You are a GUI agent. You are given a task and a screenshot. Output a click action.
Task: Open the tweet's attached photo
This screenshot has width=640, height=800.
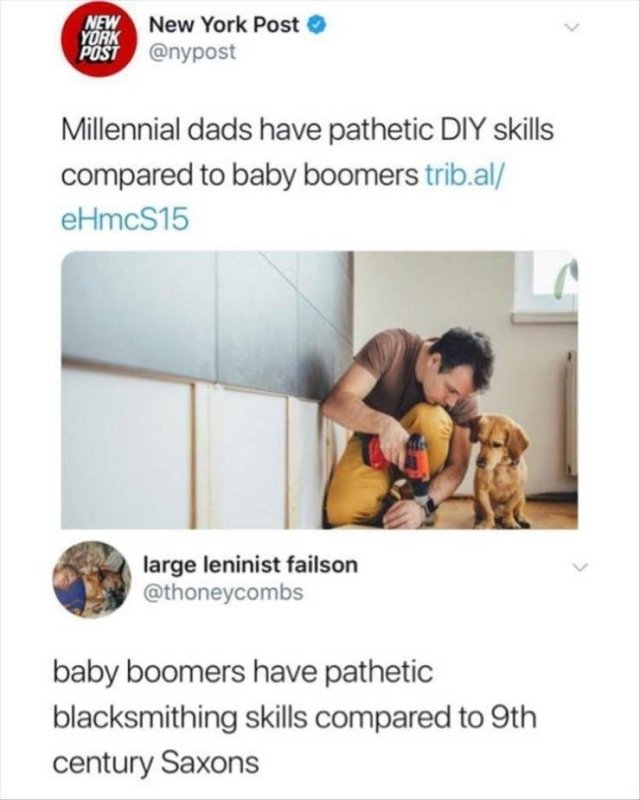click(319, 389)
